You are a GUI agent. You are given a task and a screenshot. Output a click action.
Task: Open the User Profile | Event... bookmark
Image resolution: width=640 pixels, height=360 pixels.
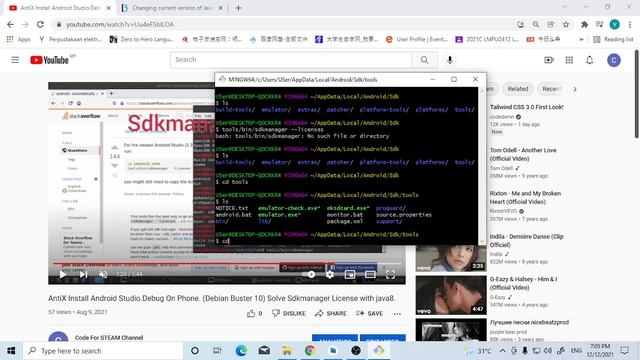coord(416,39)
